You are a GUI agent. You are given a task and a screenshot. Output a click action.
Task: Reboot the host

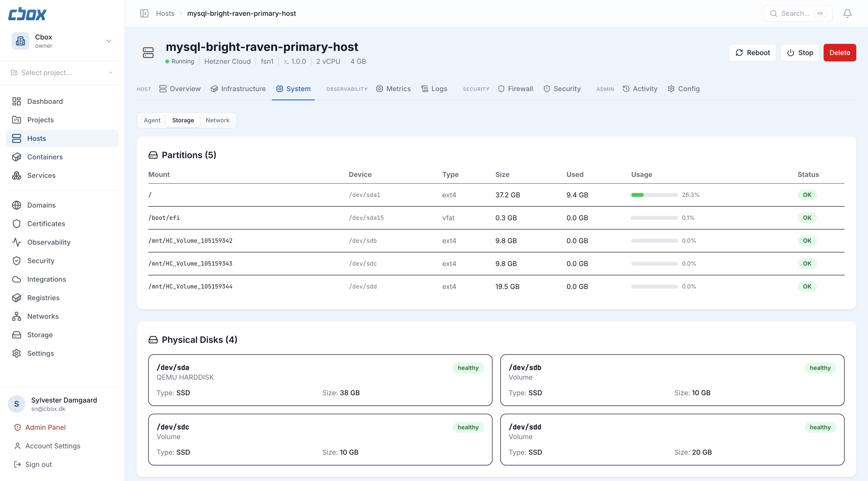752,53
